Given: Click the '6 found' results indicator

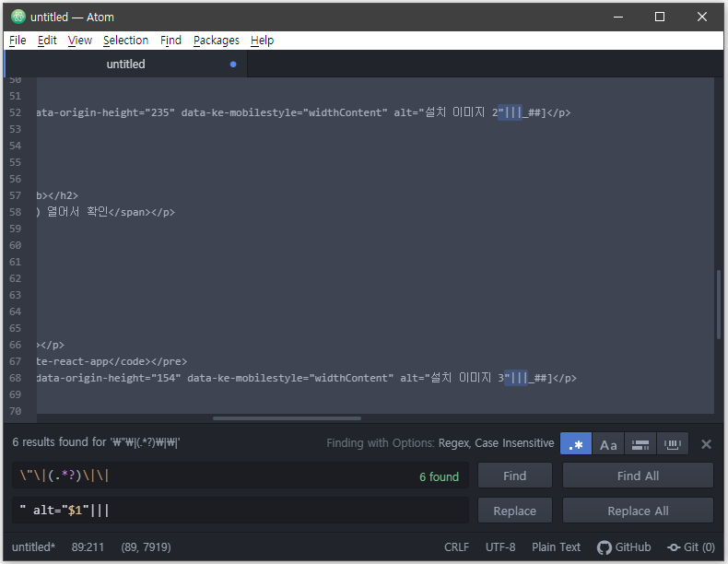Looking at the screenshot, I should pos(439,476).
